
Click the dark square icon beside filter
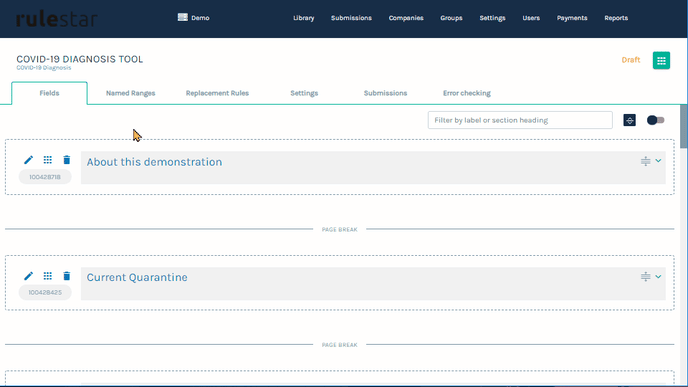coord(630,120)
